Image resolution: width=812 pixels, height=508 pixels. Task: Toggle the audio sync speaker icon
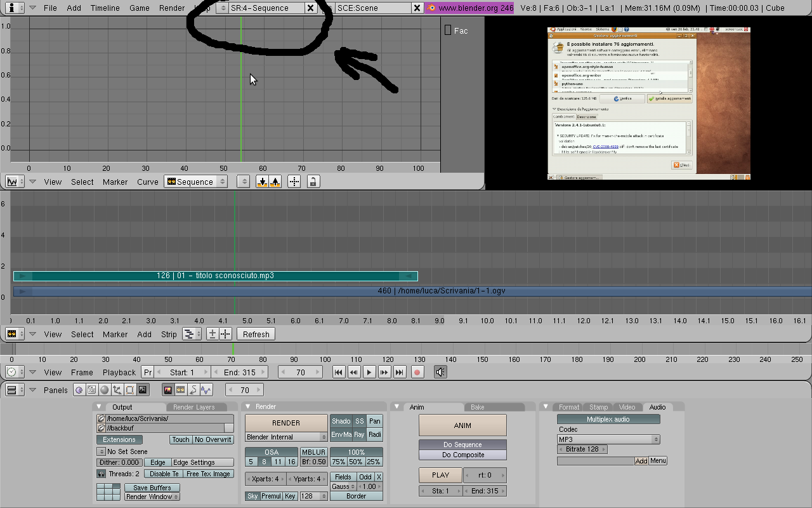pyautogui.click(x=440, y=372)
